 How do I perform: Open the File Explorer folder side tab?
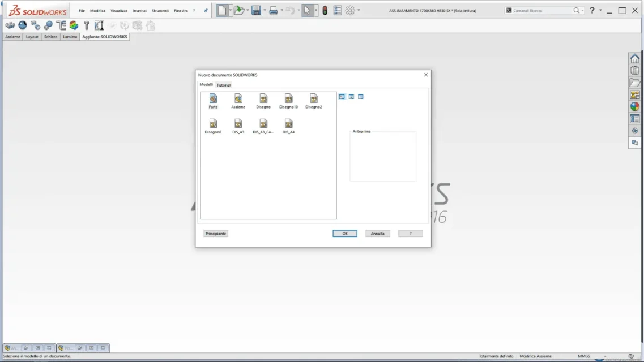[x=634, y=83]
